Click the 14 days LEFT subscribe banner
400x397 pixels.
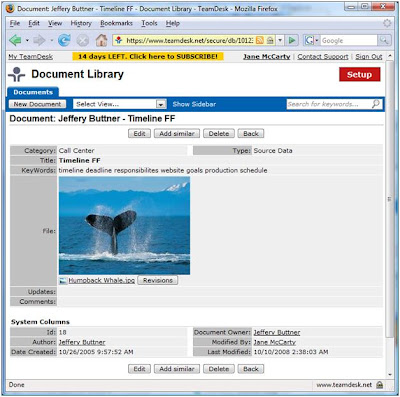click(x=148, y=56)
